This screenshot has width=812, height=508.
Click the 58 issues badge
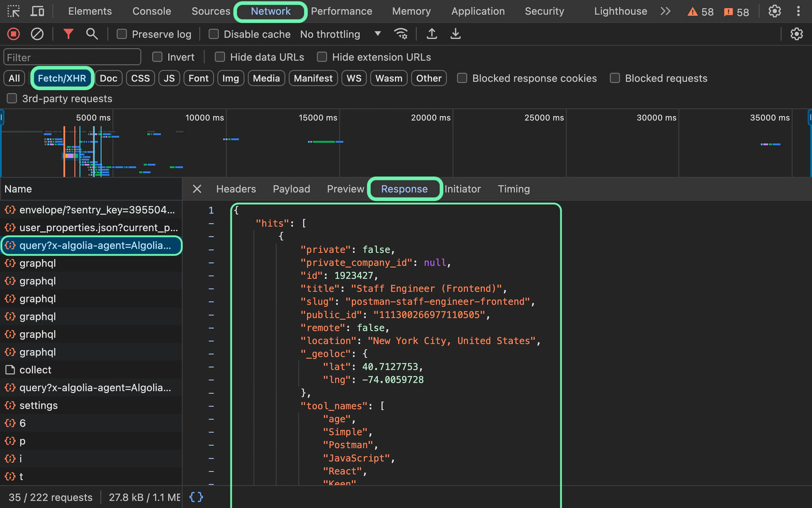(736, 12)
